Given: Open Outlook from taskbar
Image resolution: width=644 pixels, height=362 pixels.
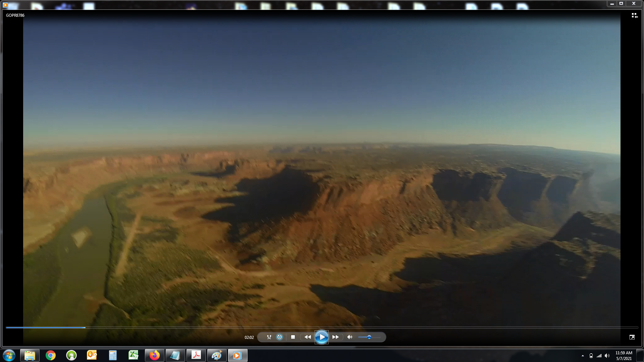Looking at the screenshot, I should pos(92,355).
